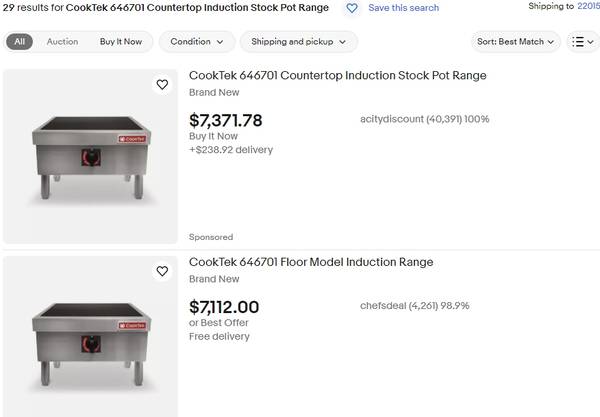600x417 pixels.
Task: Click the $7,112.00 listing price
Action: point(224,307)
